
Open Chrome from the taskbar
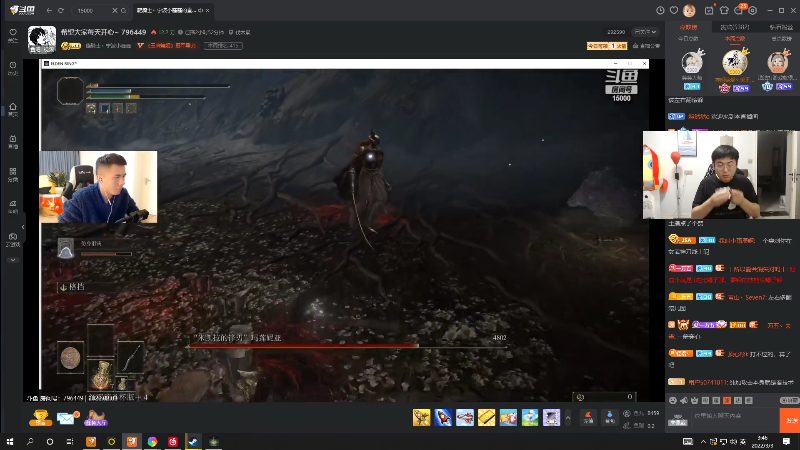click(x=153, y=442)
